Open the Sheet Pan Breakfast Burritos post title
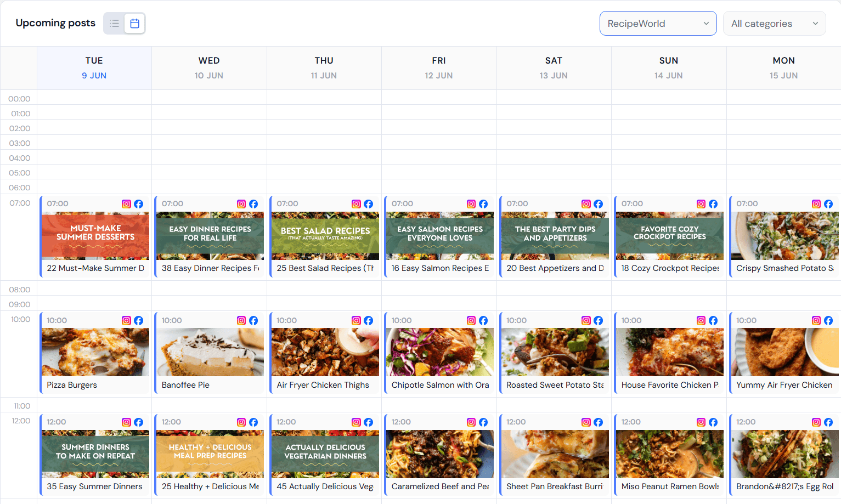This screenshot has width=841, height=504. [555, 486]
